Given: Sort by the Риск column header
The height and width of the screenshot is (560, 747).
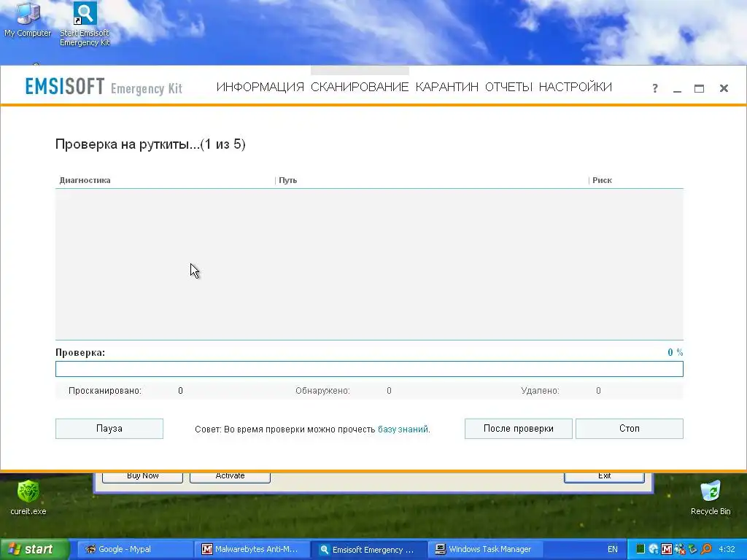Looking at the screenshot, I should coord(602,180).
